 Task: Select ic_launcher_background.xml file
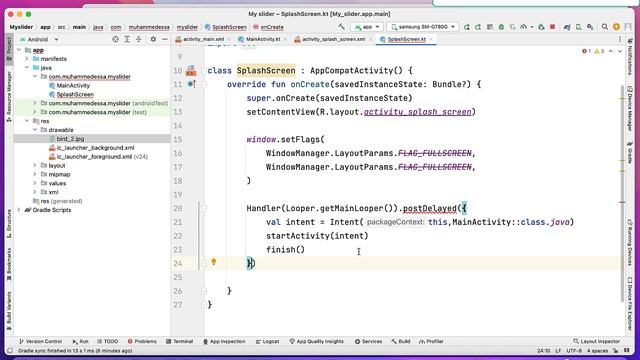point(95,148)
